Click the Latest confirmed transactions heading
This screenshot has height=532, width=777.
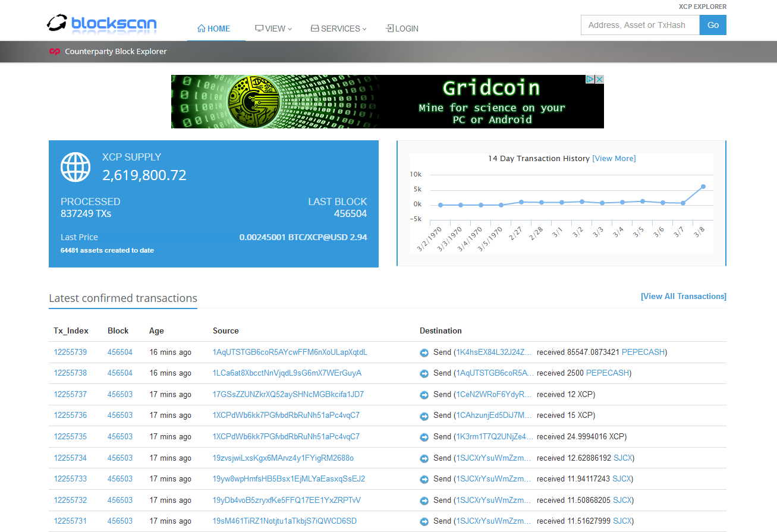(123, 298)
